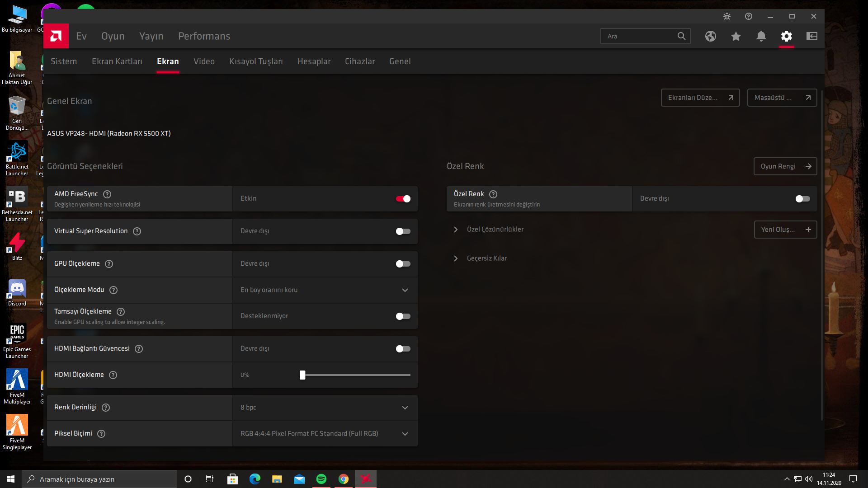Click the bug report icon
This screenshot has width=868, height=488.
726,16
